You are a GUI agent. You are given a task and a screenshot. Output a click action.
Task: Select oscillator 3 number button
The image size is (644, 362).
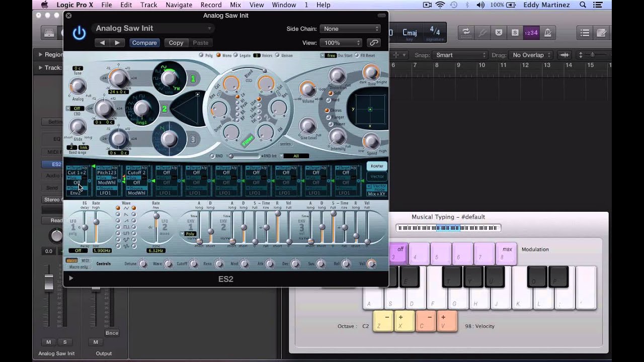(193, 139)
